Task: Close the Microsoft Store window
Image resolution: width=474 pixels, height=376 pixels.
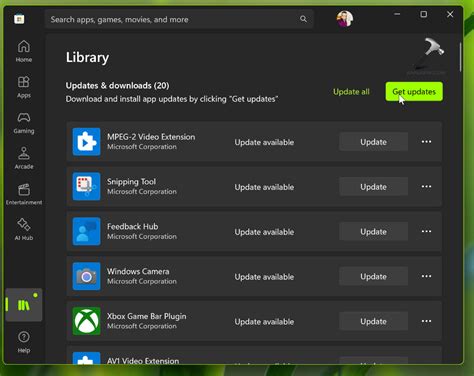Action: 450,14
